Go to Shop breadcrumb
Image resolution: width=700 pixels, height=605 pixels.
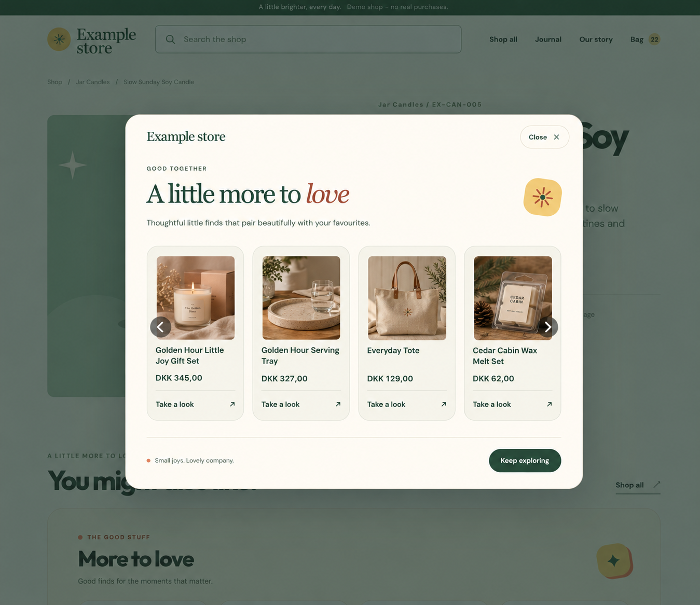tap(54, 82)
